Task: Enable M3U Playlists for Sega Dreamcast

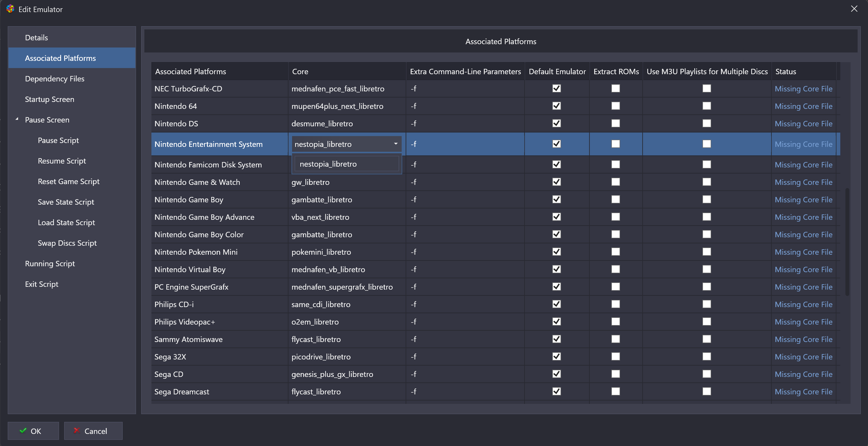Action: (x=707, y=391)
